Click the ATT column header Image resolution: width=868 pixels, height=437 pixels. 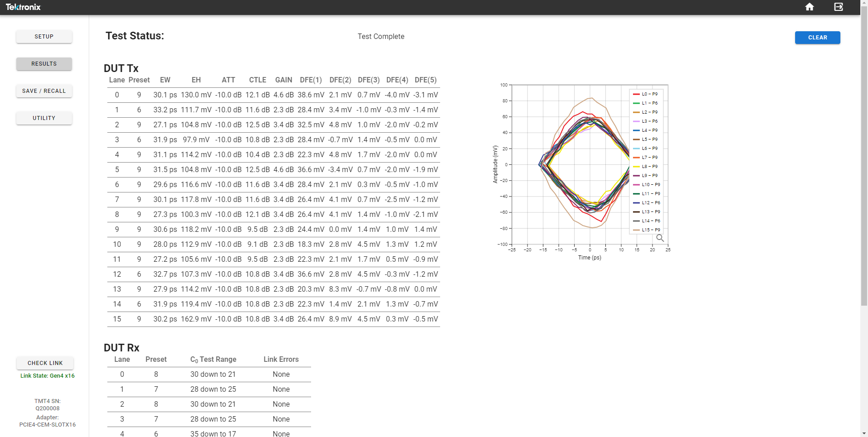tap(228, 80)
